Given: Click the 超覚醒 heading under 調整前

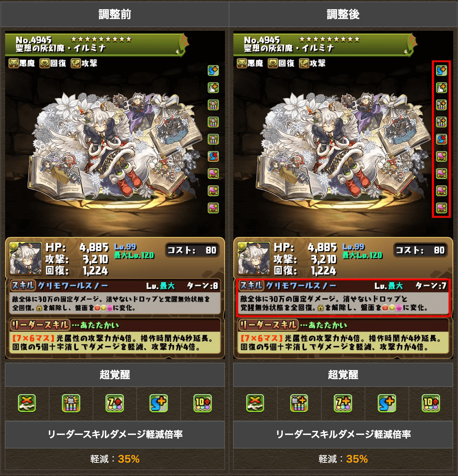Looking at the screenshot, I should pos(115,375).
